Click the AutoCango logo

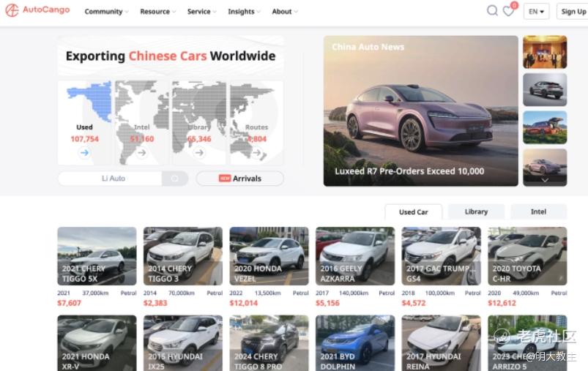tap(37, 10)
